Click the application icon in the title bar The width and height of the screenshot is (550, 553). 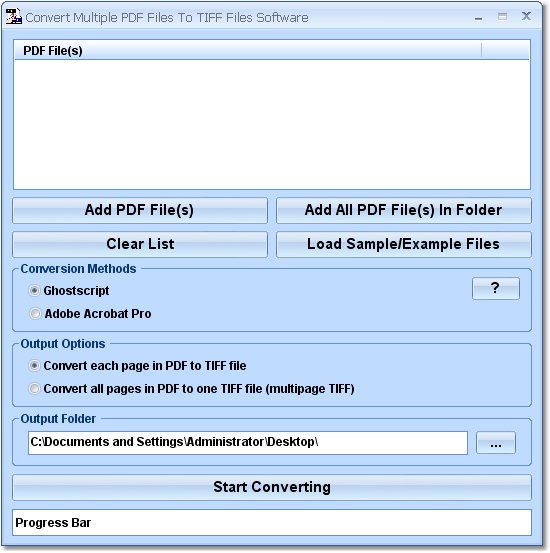tap(14, 16)
